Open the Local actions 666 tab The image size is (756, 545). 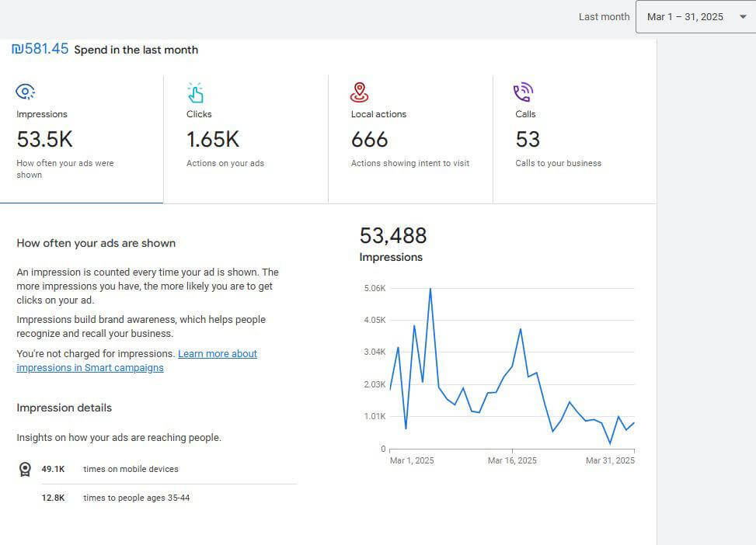tap(410, 139)
